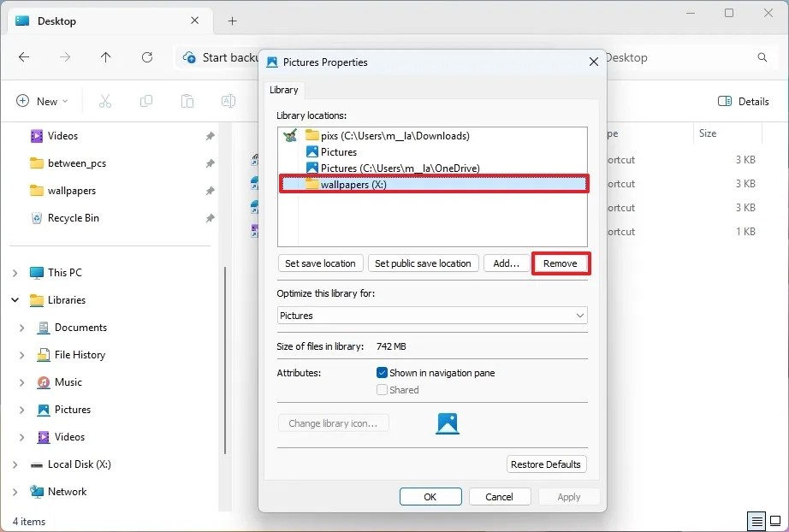The width and height of the screenshot is (789, 532).
Task: Open the search icon near Desktop
Action: pos(761,57)
